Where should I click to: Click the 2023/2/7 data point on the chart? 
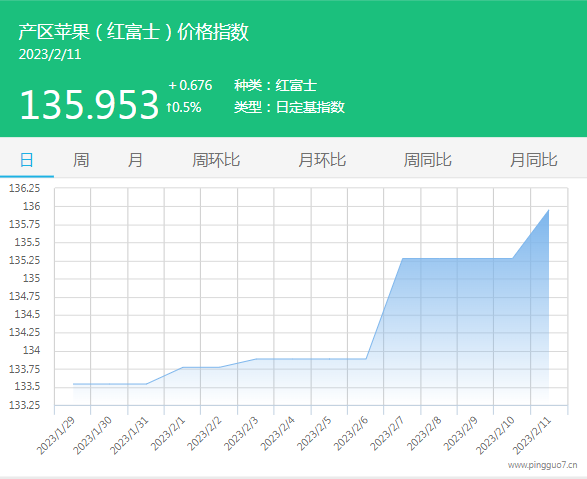click(x=402, y=259)
